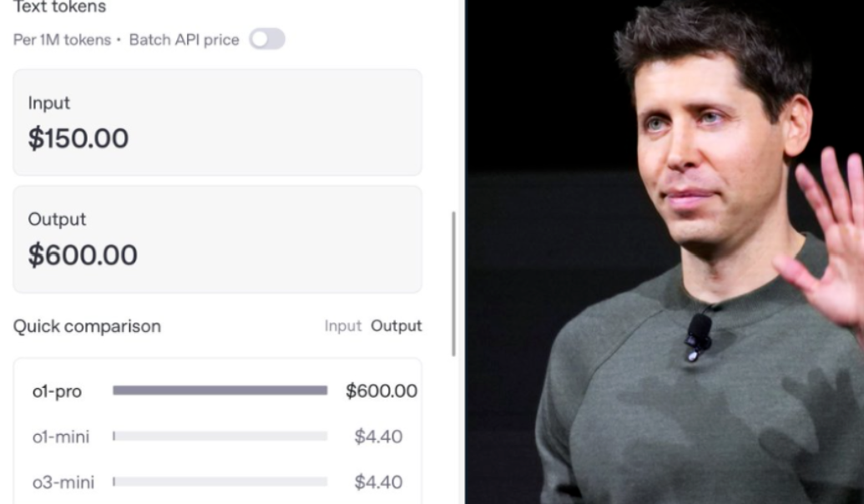Click the Batch API price label text
The height and width of the screenshot is (504, 864).
tap(184, 40)
